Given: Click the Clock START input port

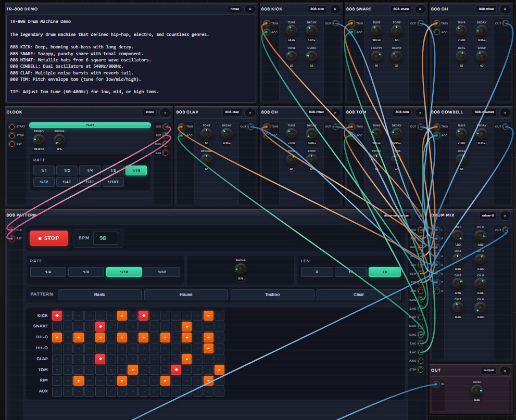Looking at the screenshot, I should pyautogui.click(x=11, y=126).
